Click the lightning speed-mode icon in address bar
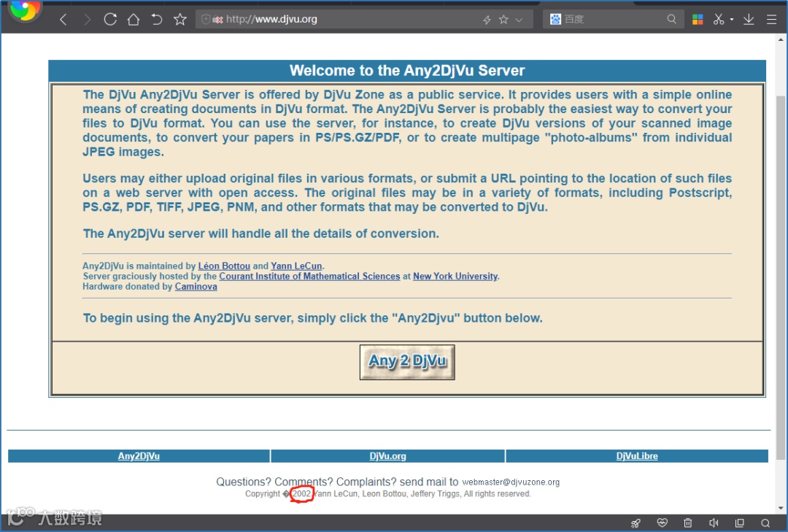 [x=487, y=20]
